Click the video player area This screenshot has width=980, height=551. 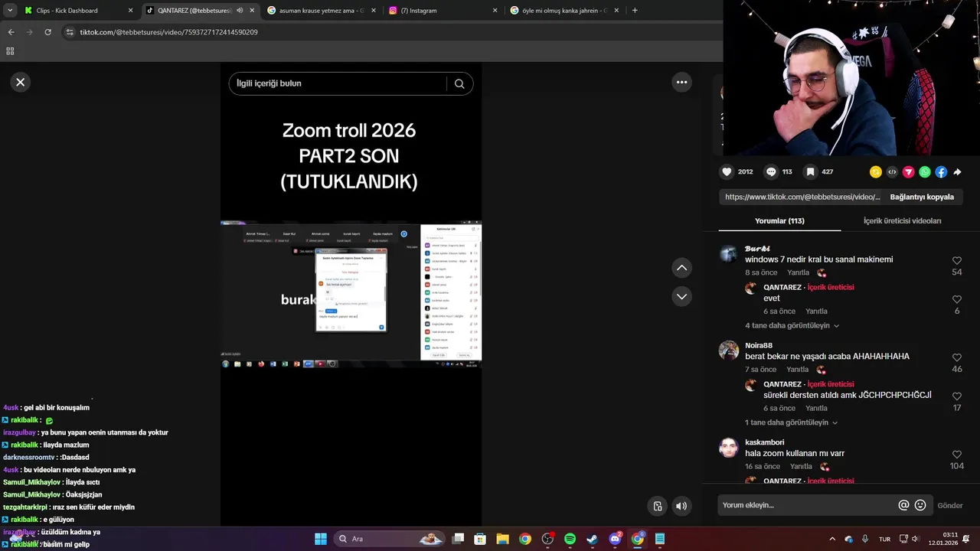click(x=351, y=295)
